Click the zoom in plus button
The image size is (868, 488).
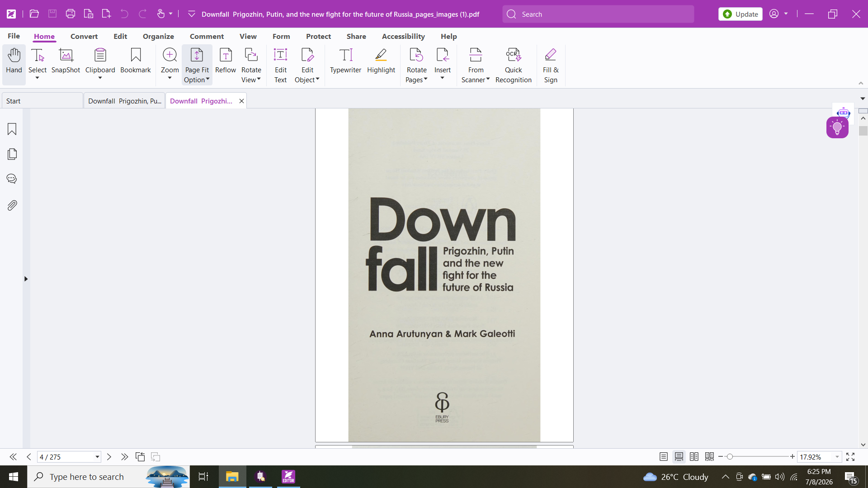[x=793, y=457]
